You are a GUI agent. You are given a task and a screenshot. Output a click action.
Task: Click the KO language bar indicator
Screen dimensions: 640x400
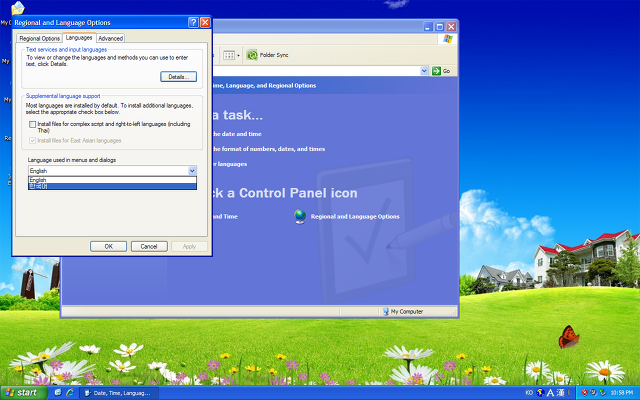click(529, 393)
